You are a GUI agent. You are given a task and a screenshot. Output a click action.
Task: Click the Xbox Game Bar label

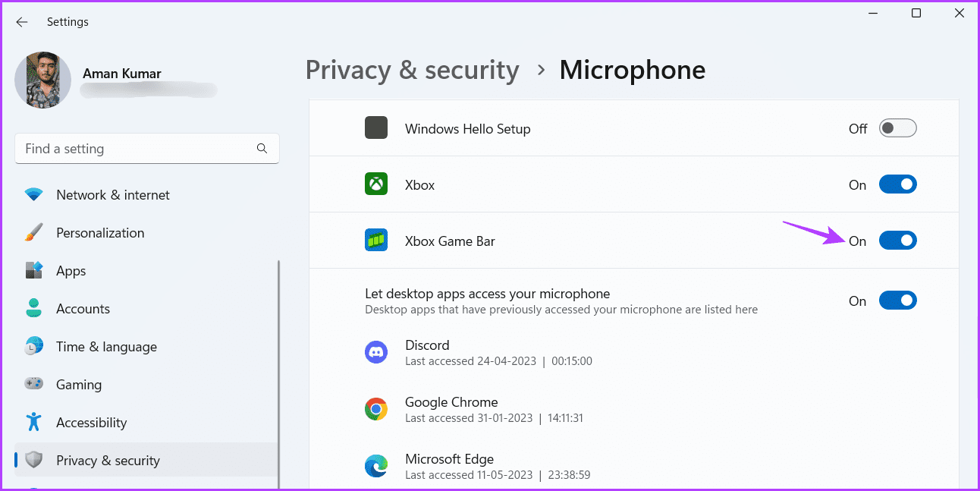(450, 241)
